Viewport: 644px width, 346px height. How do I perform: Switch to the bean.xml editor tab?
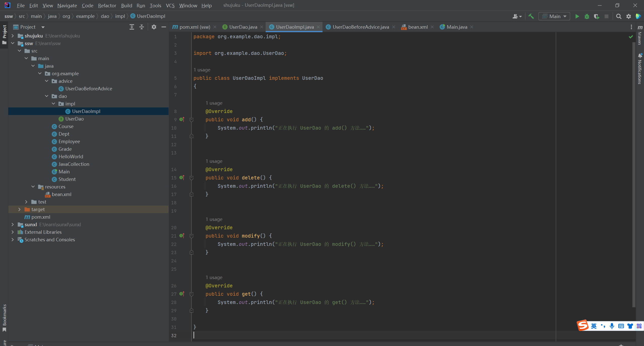[417, 27]
